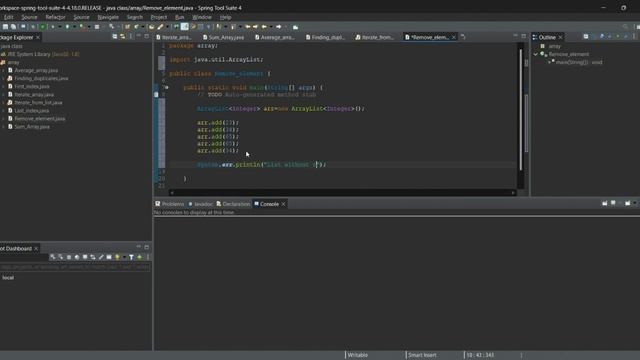Open Average_array.java in Package Explorer
Screen dimensions: 640x360
tap(36, 70)
